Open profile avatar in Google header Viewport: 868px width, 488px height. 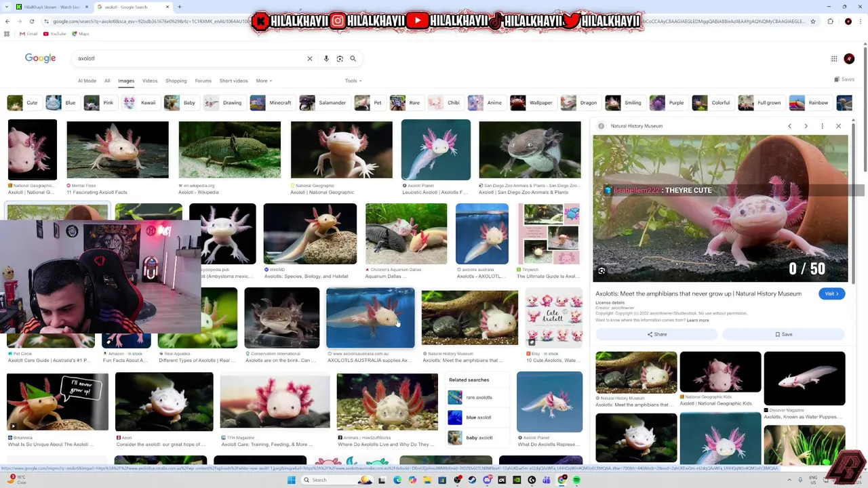849,59
